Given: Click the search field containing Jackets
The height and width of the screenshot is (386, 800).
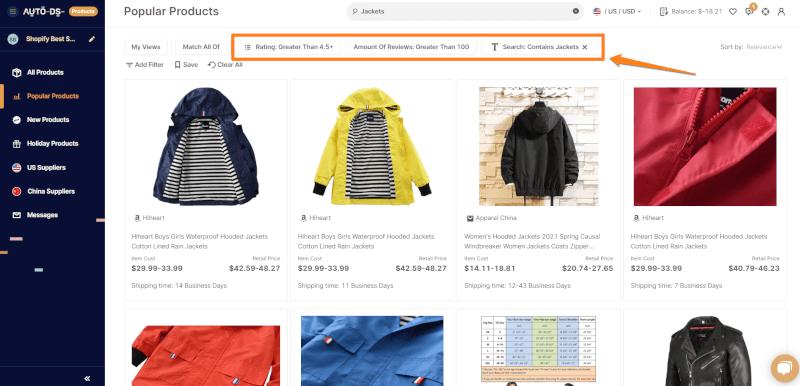Looking at the screenshot, I should tap(465, 11).
